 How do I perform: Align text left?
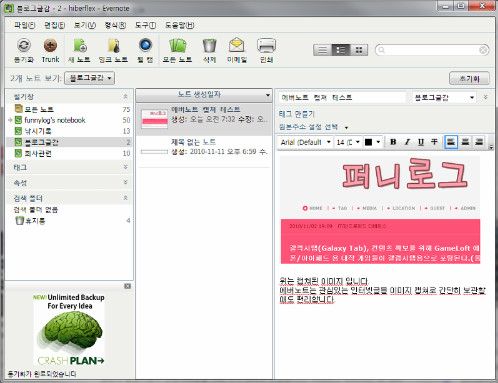[451, 142]
